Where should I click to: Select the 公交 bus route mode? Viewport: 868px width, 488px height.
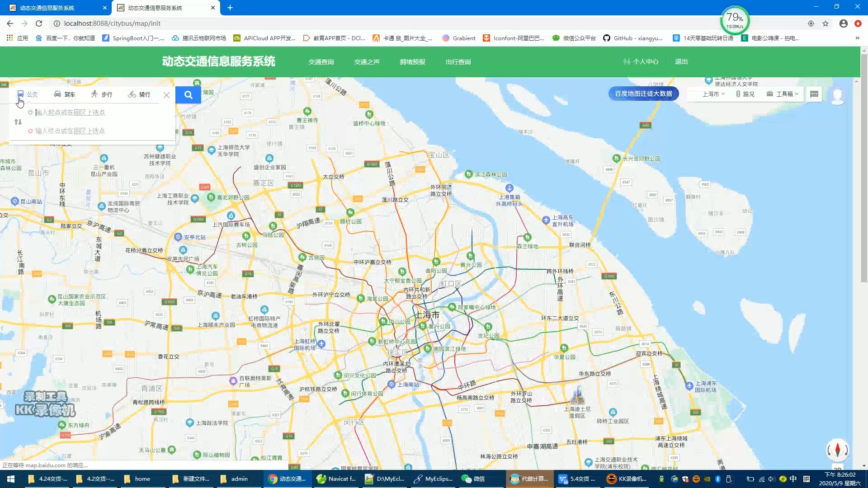[27, 94]
